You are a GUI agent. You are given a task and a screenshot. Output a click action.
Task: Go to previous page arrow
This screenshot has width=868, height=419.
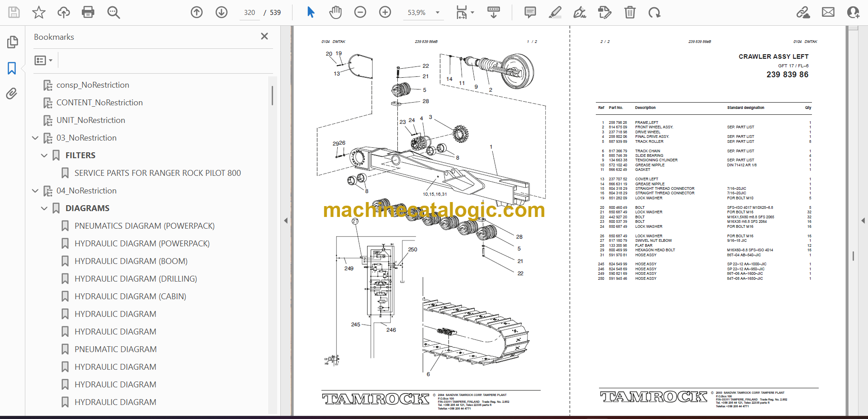pyautogui.click(x=197, y=12)
